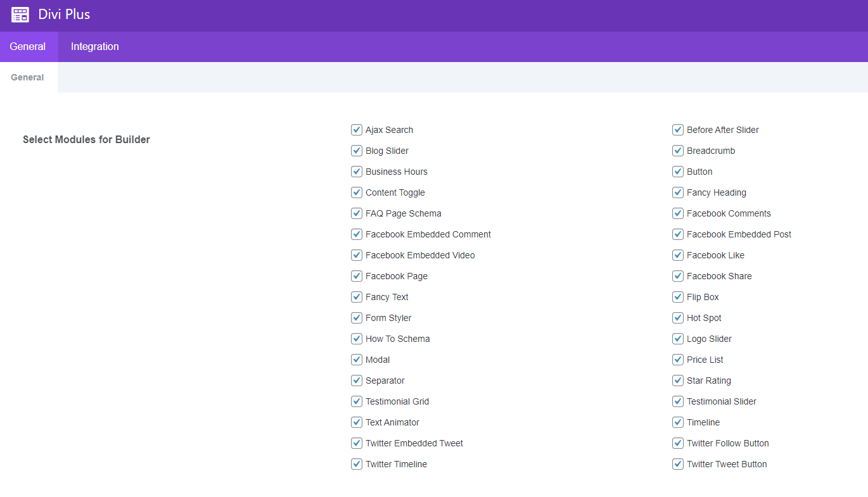Image resolution: width=868 pixels, height=497 pixels.
Task: Disable the Timeline module checkbox
Action: pyautogui.click(x=678, y=422)
